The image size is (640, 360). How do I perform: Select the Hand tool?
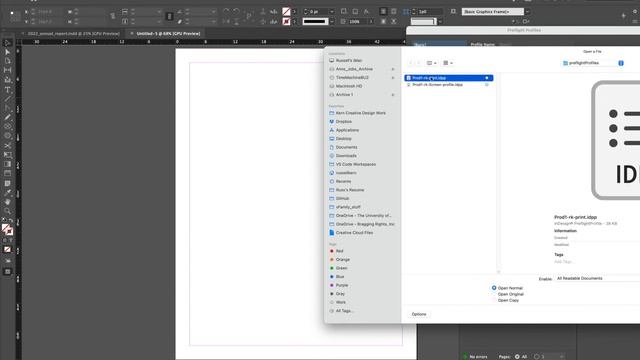(x=7, y=202)
